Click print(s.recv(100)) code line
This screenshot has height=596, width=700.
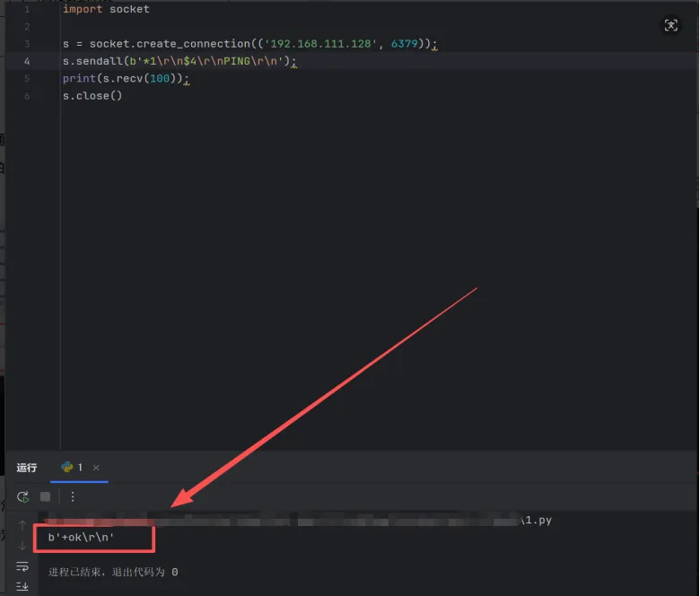(126, 79)
